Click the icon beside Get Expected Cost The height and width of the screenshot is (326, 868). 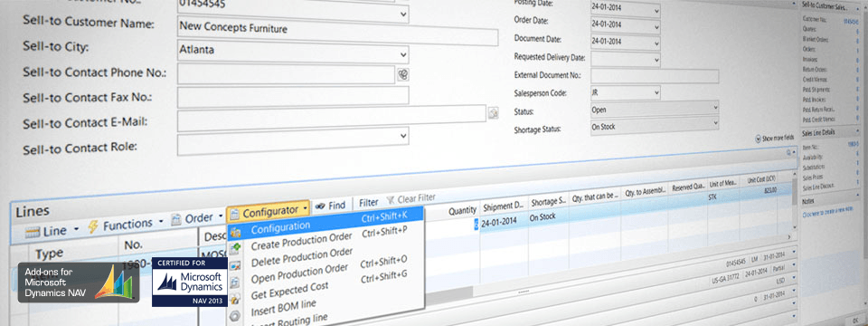236,300
